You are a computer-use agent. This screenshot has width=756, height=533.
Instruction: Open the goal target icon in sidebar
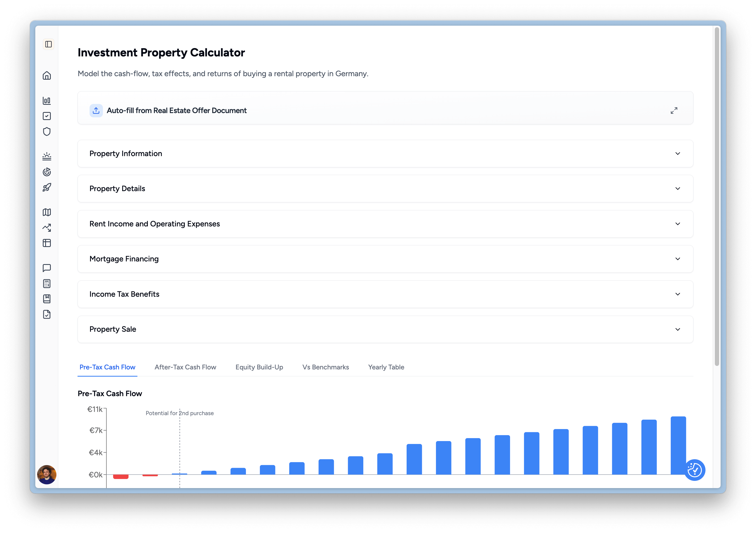47,172
